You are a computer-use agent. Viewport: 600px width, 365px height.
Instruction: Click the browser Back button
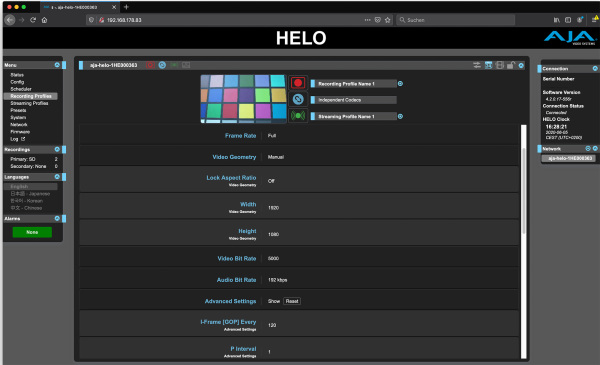coord(10,20)
